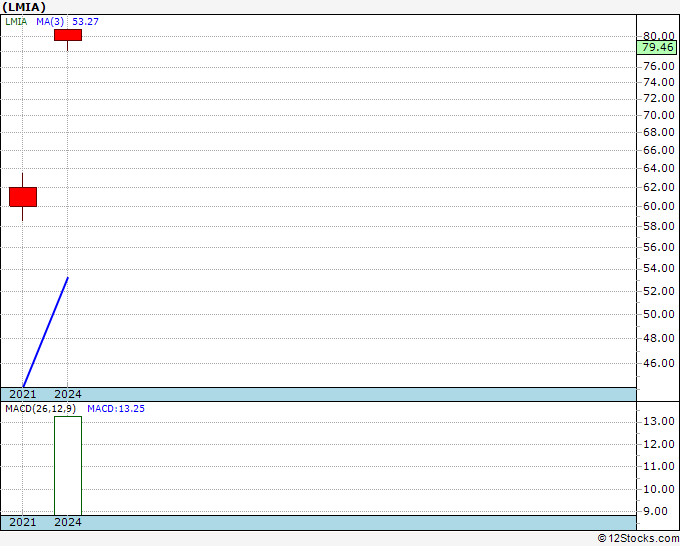
Task: Click the 2021 marker on MACD timeline
Action: pos(23,522)
